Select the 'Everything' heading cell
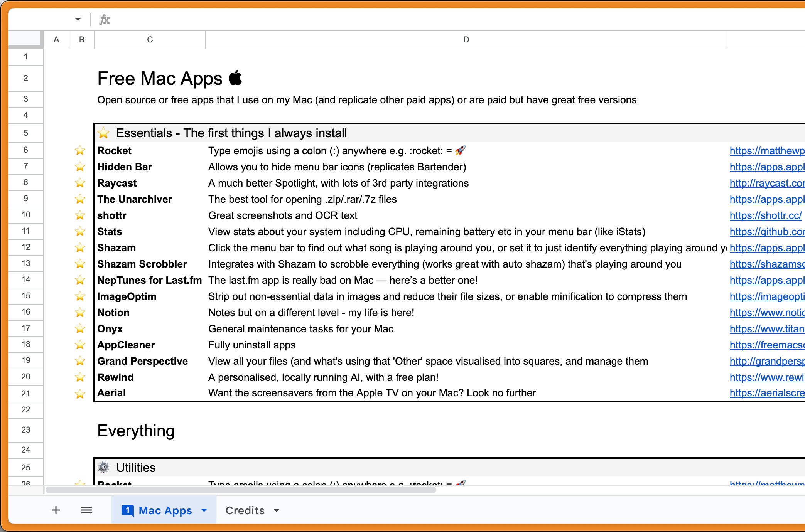Screen dimensions: 805x532 136,431
